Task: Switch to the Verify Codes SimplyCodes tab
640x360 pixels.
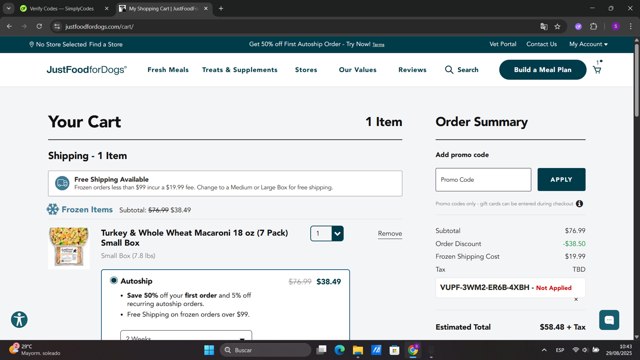Action: coord(62,9)
